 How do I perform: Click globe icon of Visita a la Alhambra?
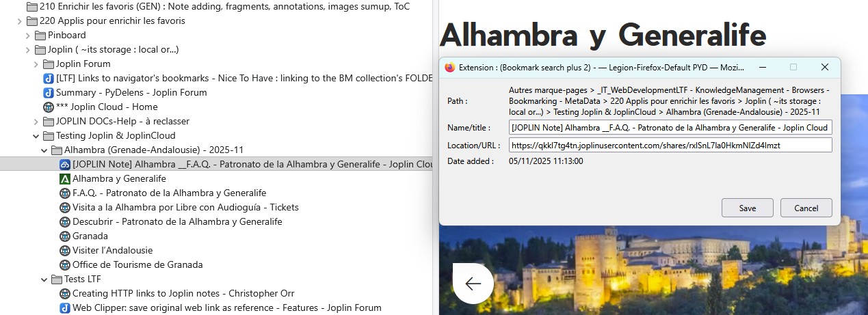click(65, 207)
